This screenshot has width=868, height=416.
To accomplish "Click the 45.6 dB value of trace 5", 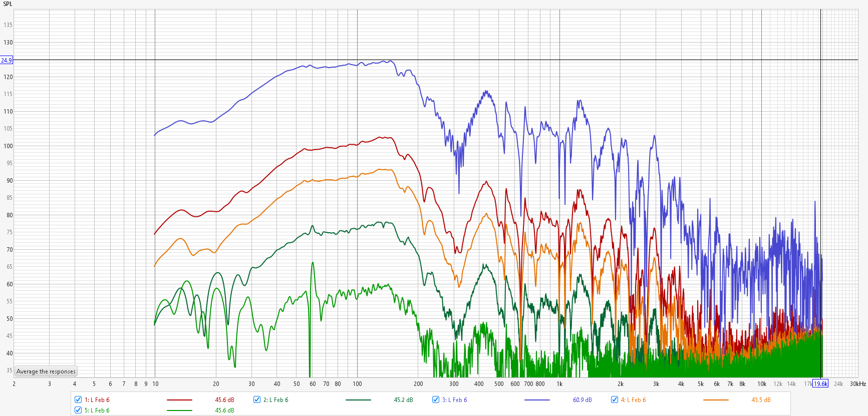I will [224, 410].
